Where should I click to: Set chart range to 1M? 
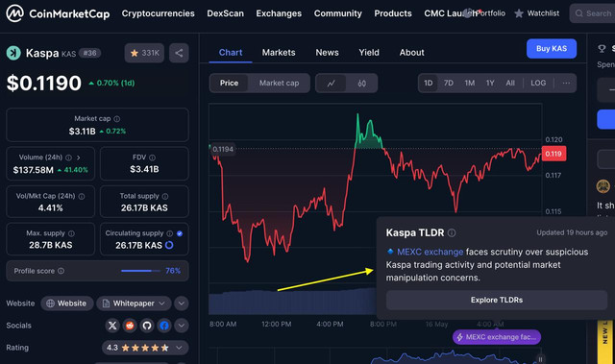(x=470, y=83)
